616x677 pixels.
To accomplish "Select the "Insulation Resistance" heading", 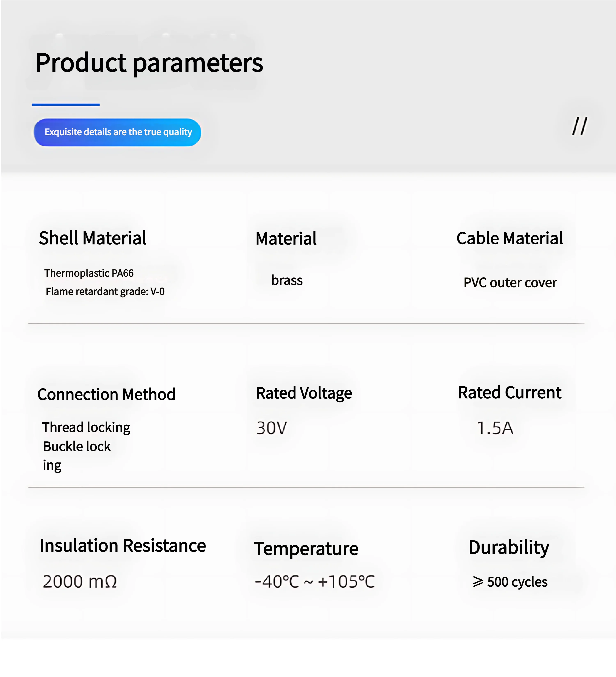I will pos(123,546).
